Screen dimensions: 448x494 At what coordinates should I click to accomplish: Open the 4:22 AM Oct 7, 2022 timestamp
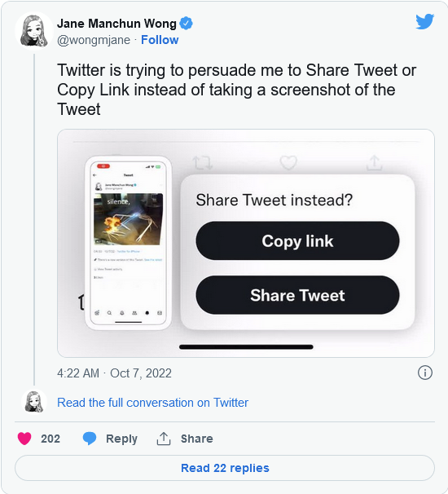(x=114, y=373)
